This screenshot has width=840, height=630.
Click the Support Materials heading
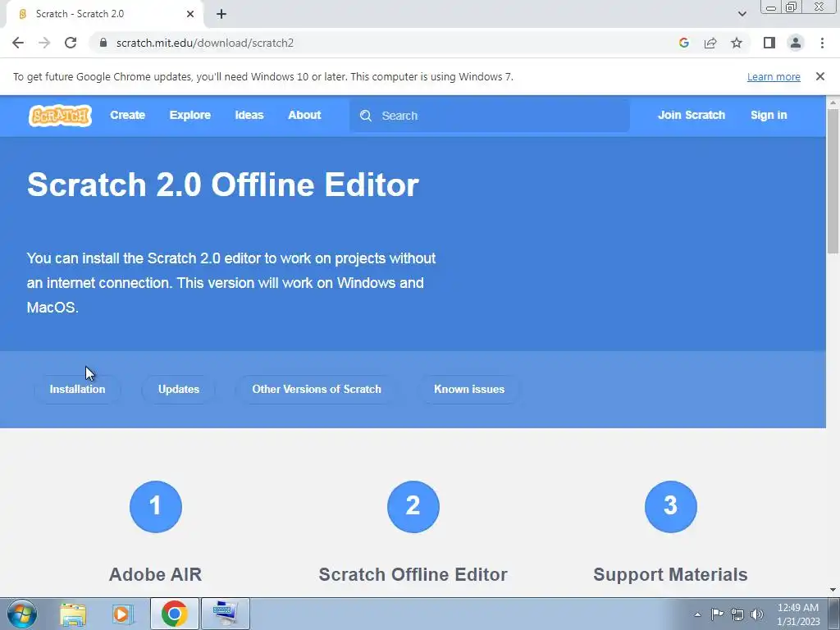[671, 574]
